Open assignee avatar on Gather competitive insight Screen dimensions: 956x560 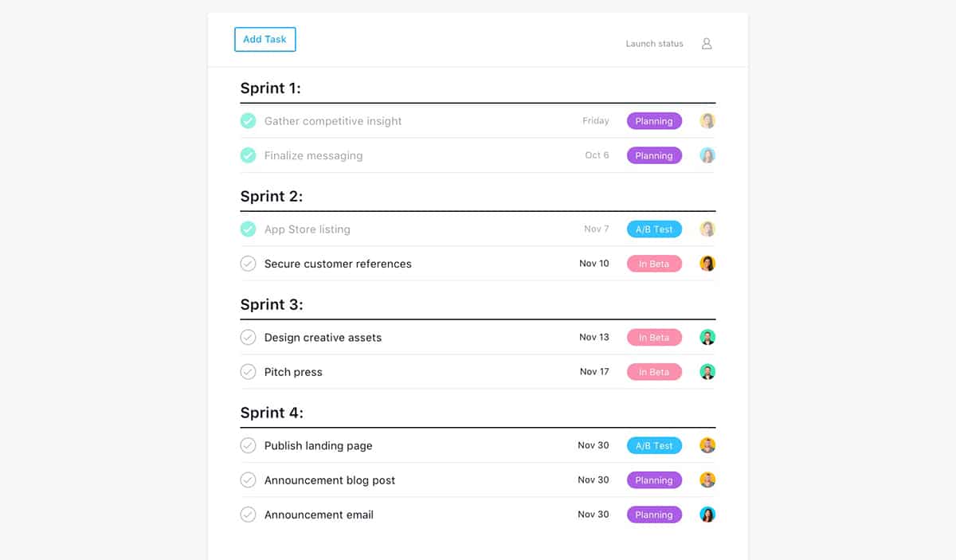click(707, 121)
